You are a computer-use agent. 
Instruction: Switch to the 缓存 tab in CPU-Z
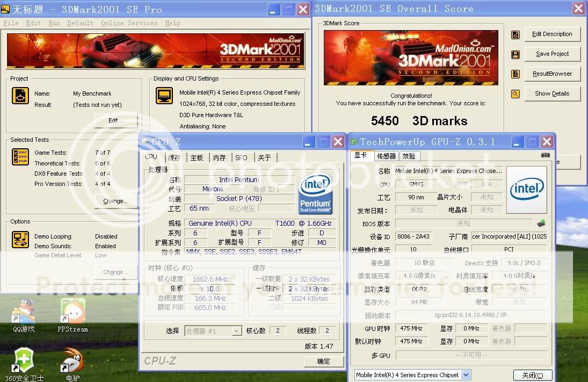pyautogui.click(x=174, y=157)
